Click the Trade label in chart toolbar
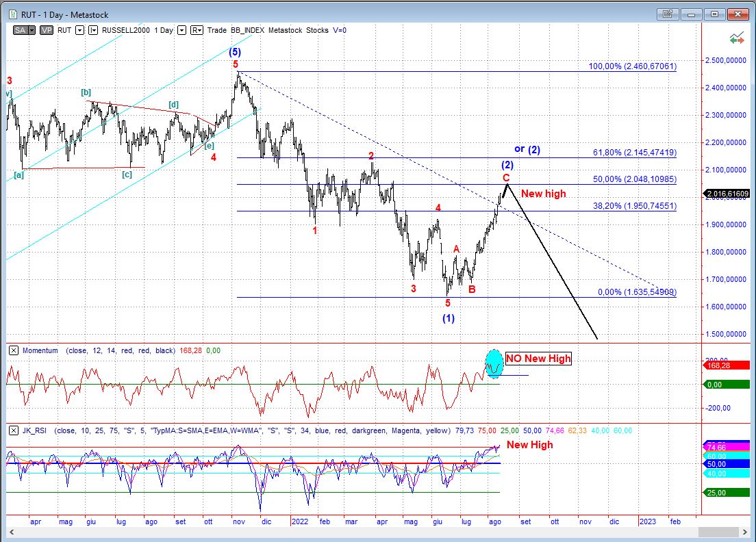Viewport: 756px width, 542px height. 217,30
